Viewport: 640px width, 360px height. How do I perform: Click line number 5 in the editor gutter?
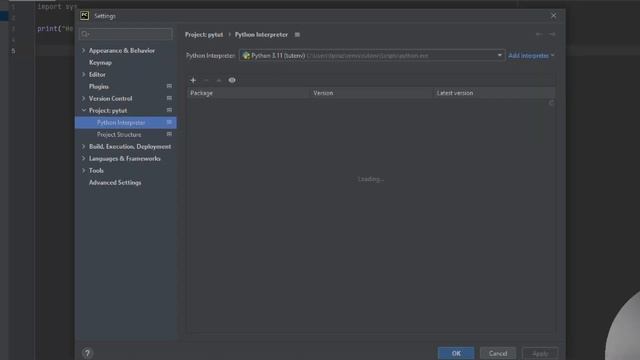point(13,51)
